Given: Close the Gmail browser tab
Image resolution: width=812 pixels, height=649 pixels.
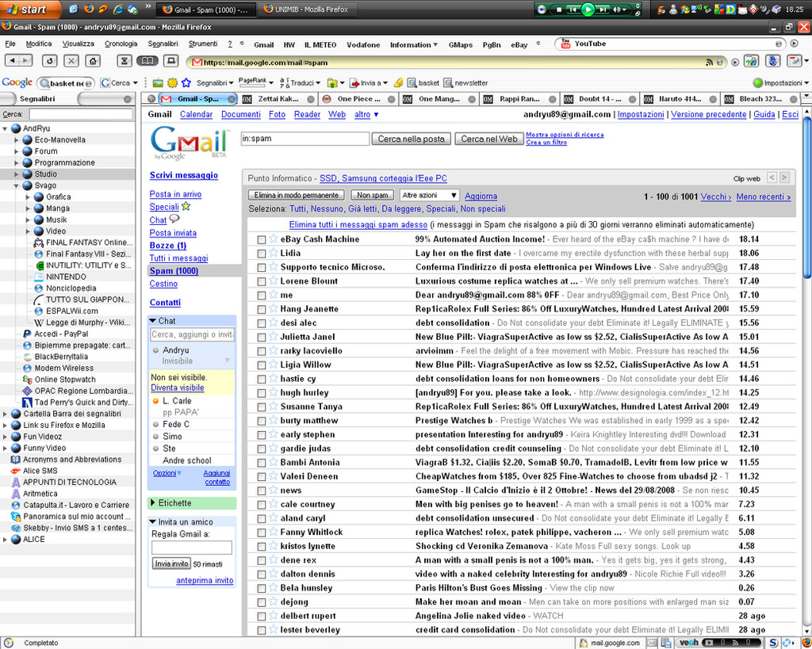Looking at the screenshot, I should (x=232, y=99).
